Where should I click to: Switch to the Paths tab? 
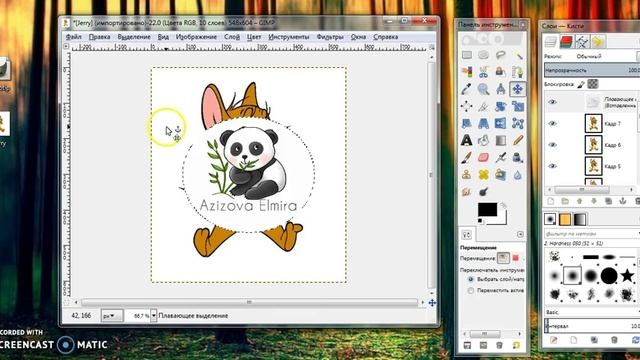pos(582,42)
